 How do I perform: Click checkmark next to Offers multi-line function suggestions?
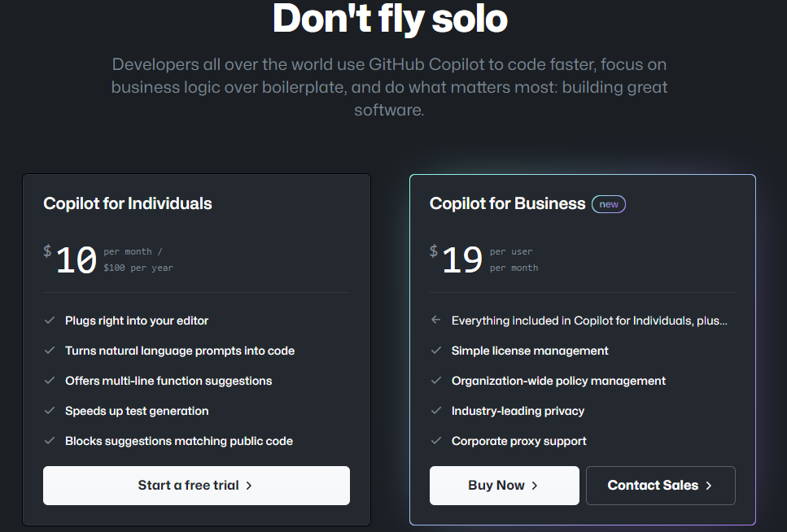[x=50, y=381]
